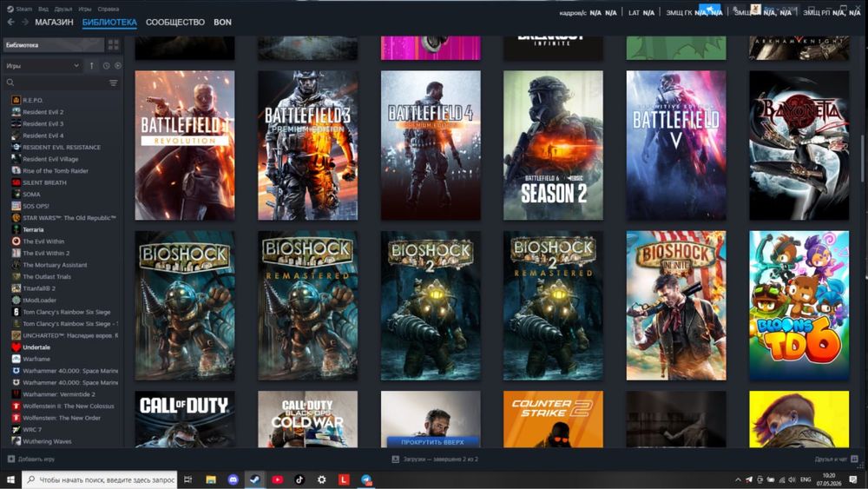Viewport: 868px width, 489px height.
Task: Click the Steam taskbar icon
Action: coord(254,479)
